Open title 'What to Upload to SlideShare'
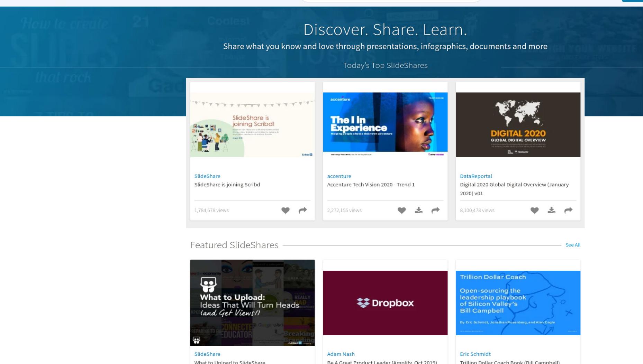Image resolution: width=643 pixels, height=364 pixels. (x=230, y=362)
